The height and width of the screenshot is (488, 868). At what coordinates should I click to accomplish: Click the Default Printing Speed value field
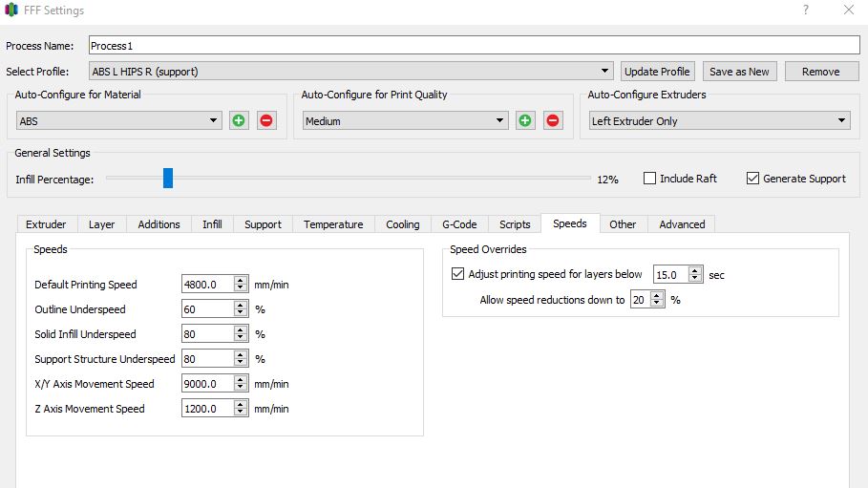coord(206,285)
